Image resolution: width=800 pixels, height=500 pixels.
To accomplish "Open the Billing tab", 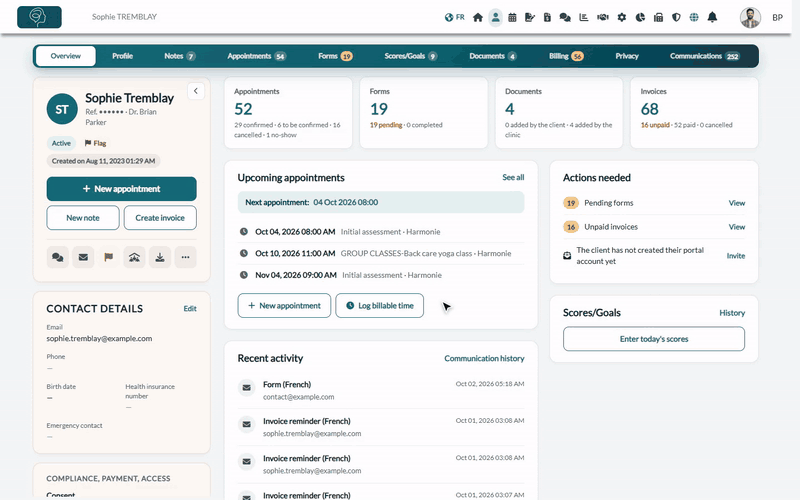I will coord(566,56).
